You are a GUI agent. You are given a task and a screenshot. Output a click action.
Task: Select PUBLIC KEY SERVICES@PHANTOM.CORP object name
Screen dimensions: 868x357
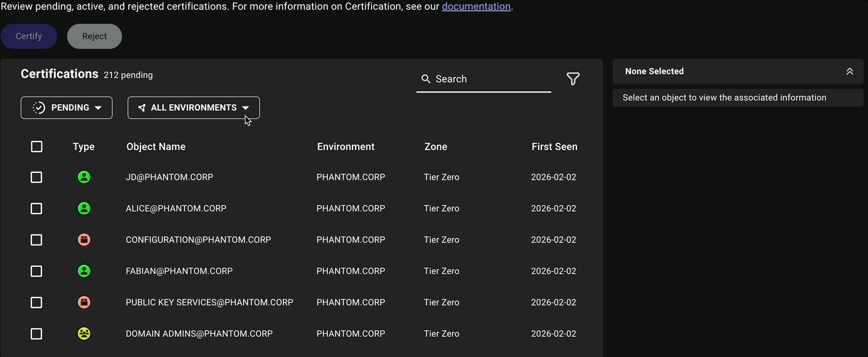[x=209, y=303]
